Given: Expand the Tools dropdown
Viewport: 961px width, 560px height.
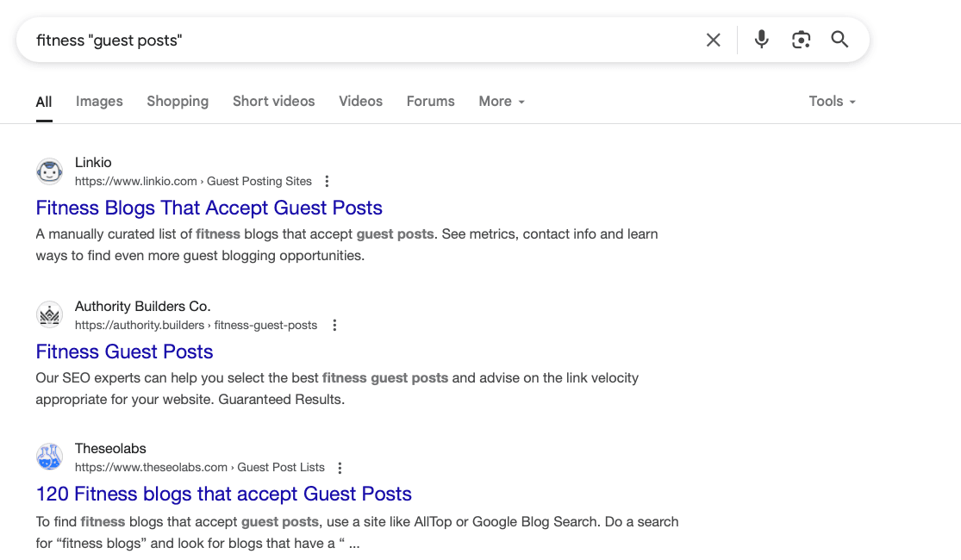Looking at the screenshot, I should (832, 102).
